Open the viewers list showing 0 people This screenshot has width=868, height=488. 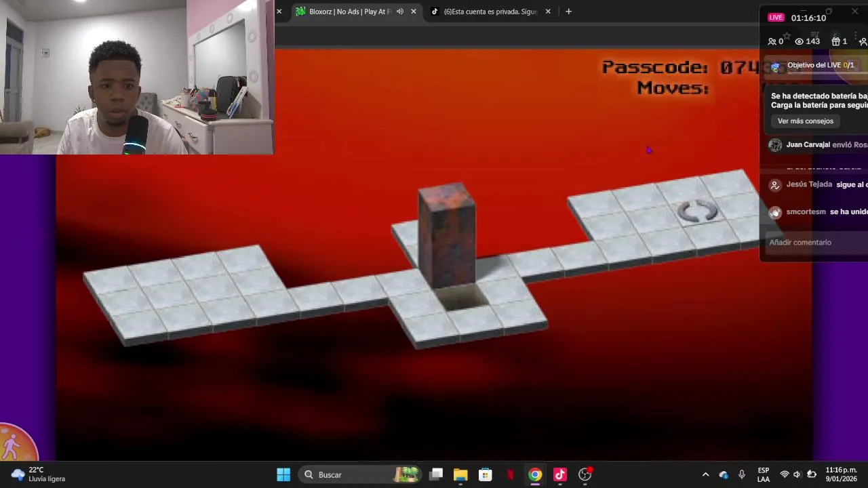point(775,41)
